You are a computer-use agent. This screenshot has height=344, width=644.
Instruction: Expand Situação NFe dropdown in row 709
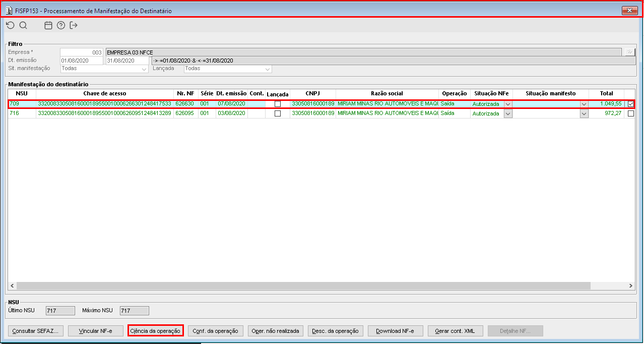[508, 104]
